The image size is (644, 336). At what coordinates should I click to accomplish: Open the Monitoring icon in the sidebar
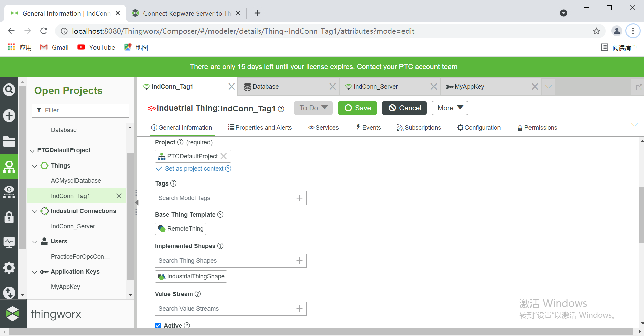(9, 242)
